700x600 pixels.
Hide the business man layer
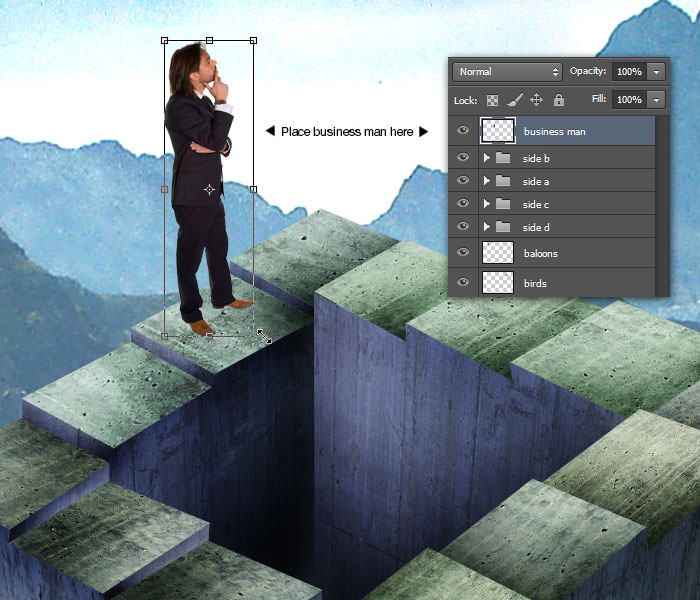463,130
